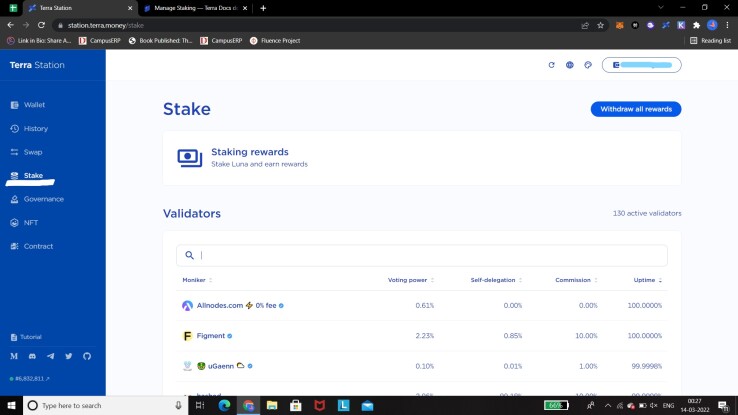Screen dimensions: 738x415
Task: Open Terra's GitHub link icon
Action: click(x=87, y=356)
